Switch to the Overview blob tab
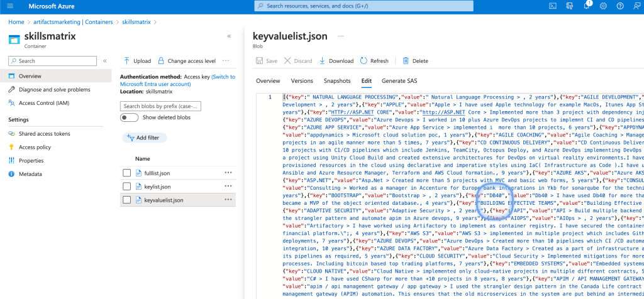The height and width of the screenshot is (299, 644). point(268,81)
